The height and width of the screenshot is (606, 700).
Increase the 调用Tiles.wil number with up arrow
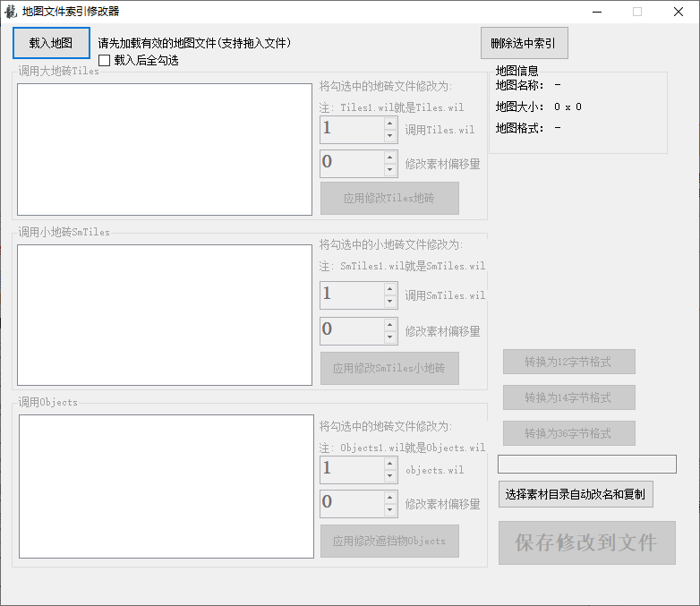click(x=390, y=124)
